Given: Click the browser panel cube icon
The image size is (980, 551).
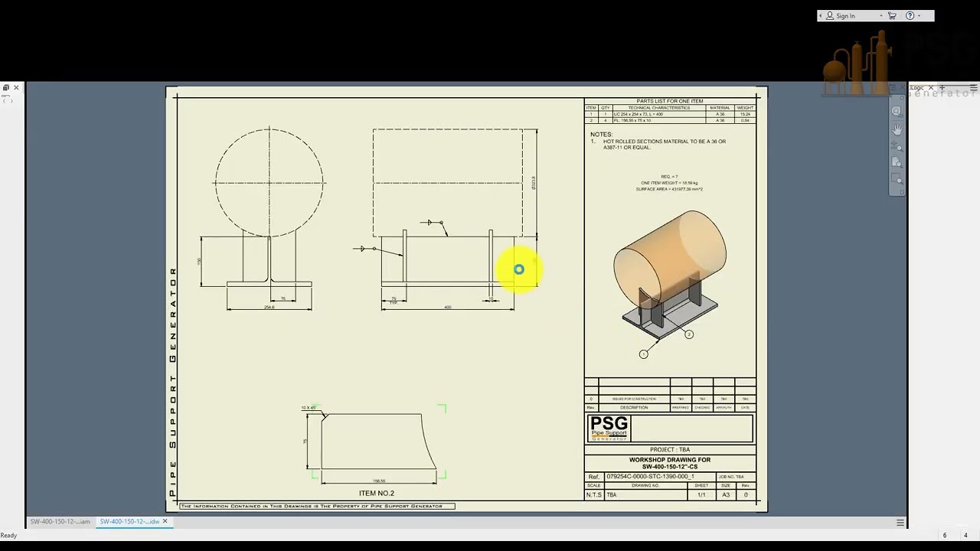Looking at the screenshot, I should coord(6,88).
